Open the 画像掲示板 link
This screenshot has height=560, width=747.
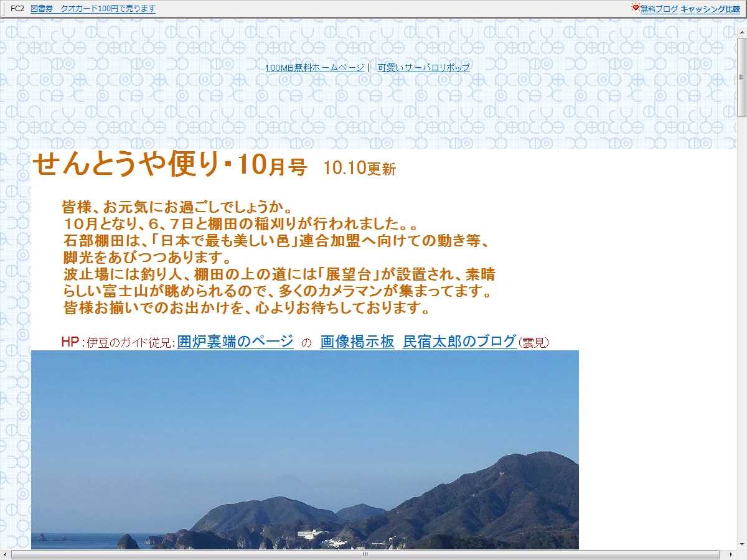click(357, 341)
